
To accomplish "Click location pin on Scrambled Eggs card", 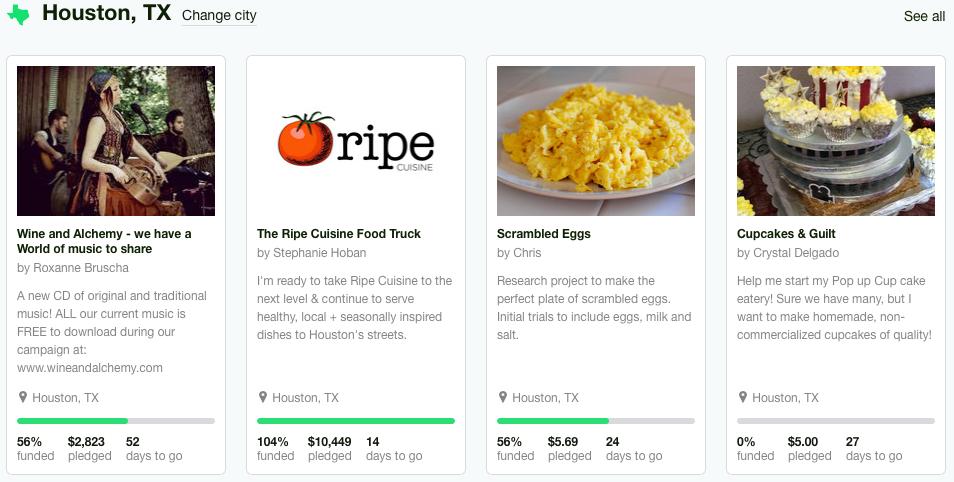I will tap(502, 397).
